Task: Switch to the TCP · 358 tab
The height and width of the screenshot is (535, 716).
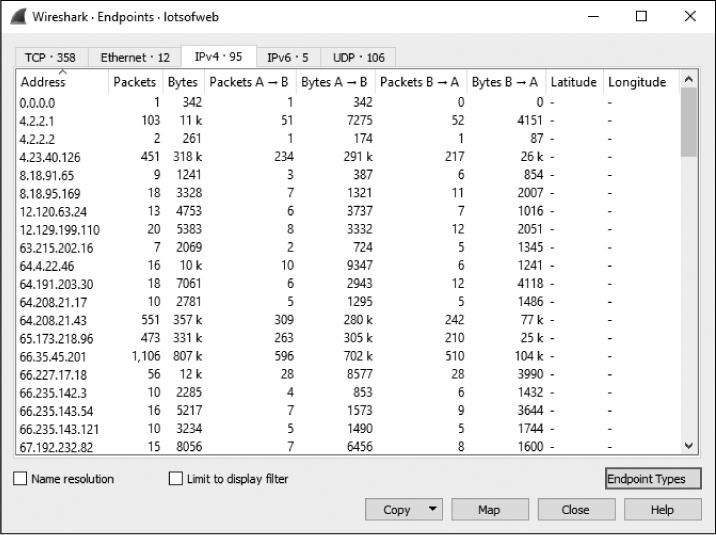Action: pyautogui.click(x=51, y=58)
